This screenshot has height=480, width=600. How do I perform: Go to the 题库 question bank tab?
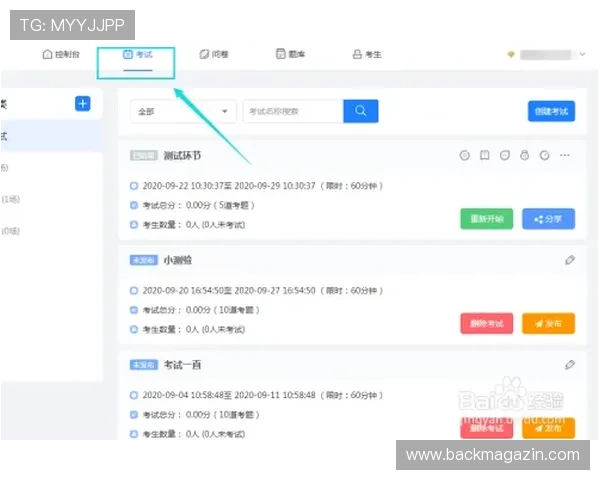pos(290,54)
